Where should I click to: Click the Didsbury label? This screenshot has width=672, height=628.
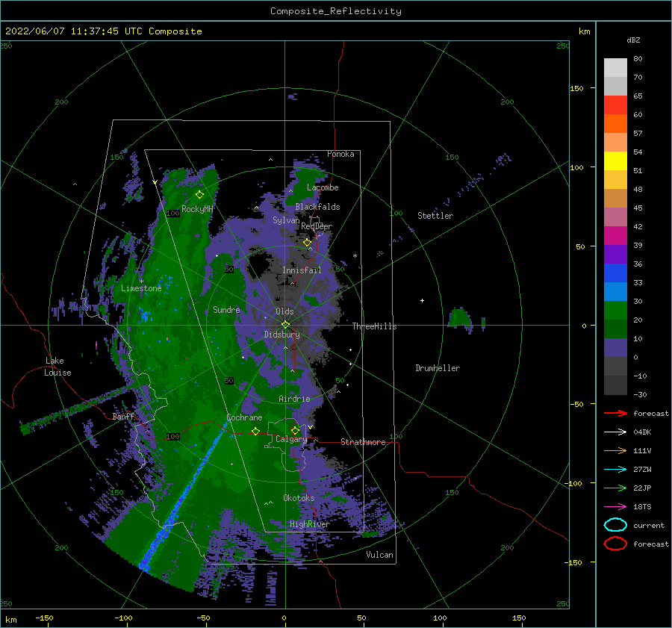(x=281, y=335)
